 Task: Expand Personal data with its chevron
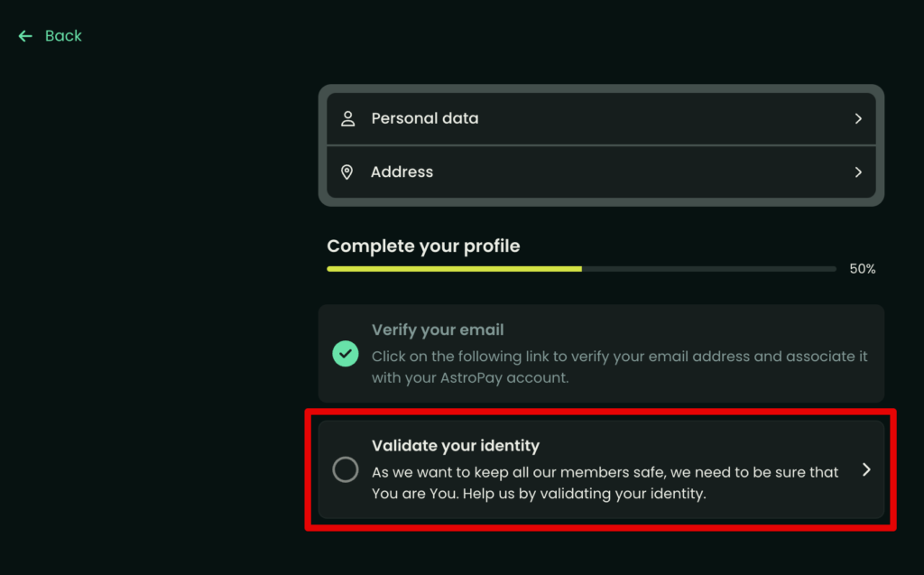pyautogui.click(x=859, y=118)
